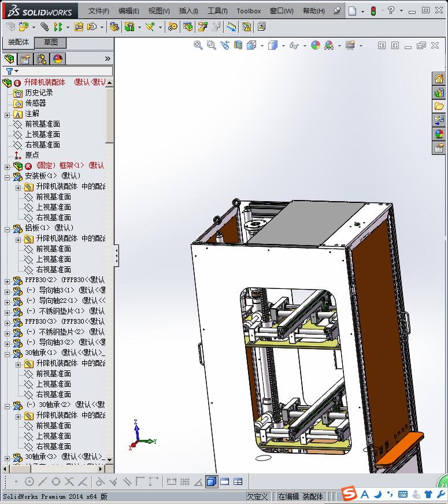
Task: Toggle the angle snap icon
Action: coord(198,481)
